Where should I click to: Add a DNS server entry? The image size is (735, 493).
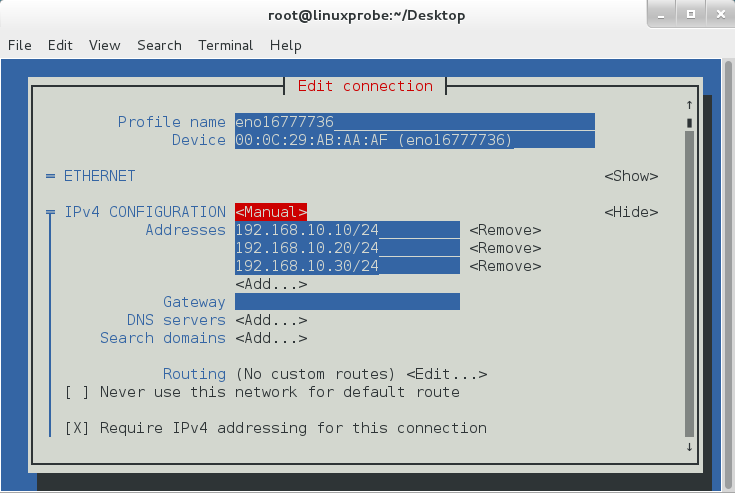(x=271, y=320)
